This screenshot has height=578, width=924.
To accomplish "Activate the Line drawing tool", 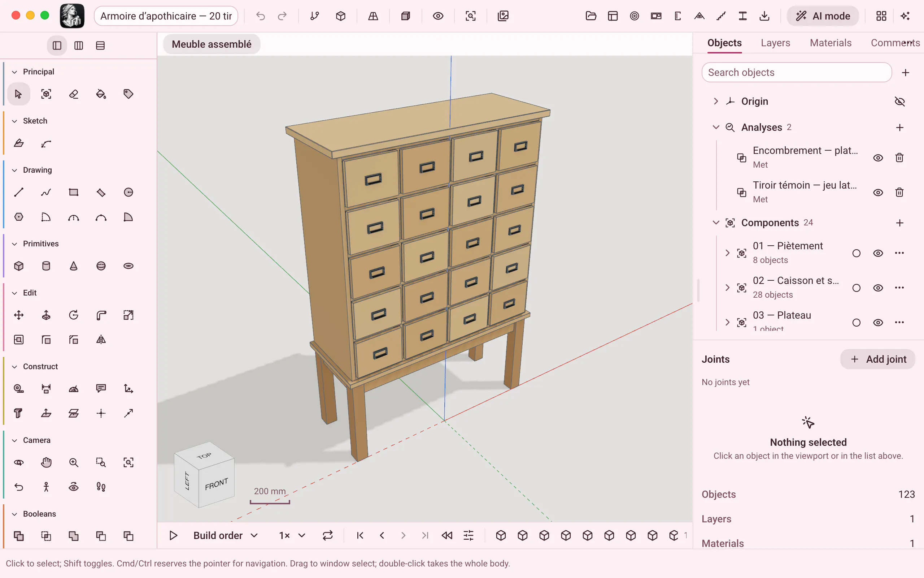I will click(x=18, y=192).
